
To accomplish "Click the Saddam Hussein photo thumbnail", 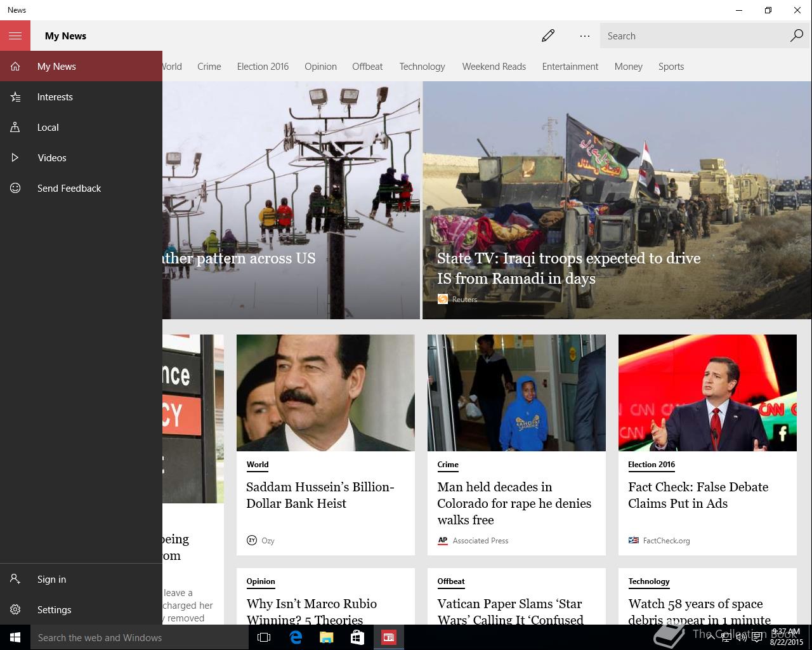I will point(325,393).
